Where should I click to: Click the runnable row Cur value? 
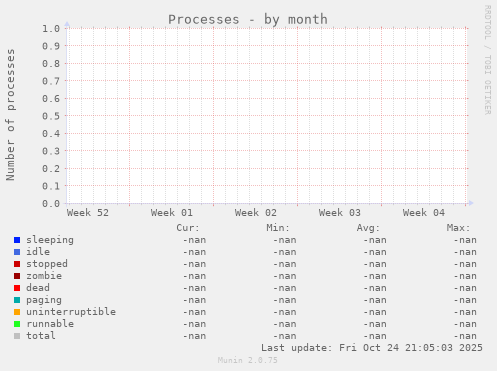click(194, 324)
